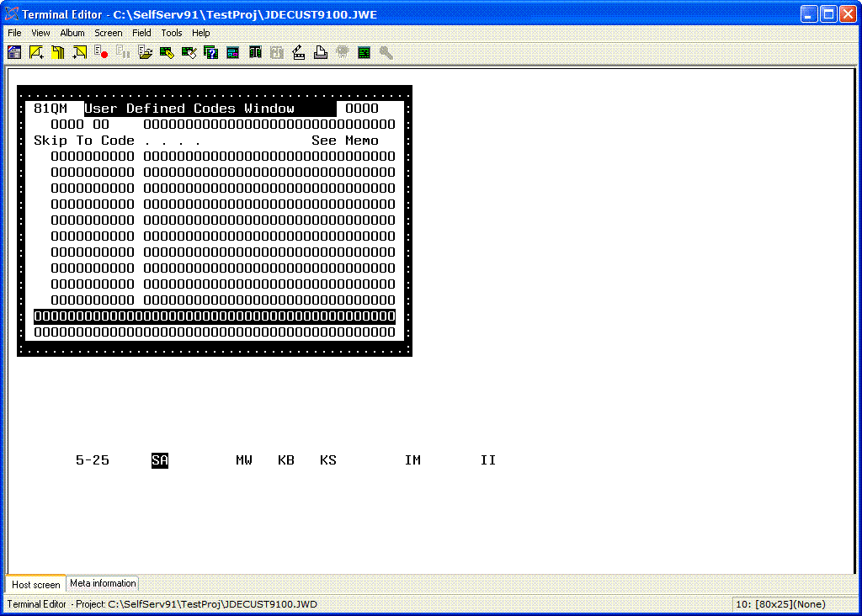Click the project path in status bar
862x616 pixels.
212,604
